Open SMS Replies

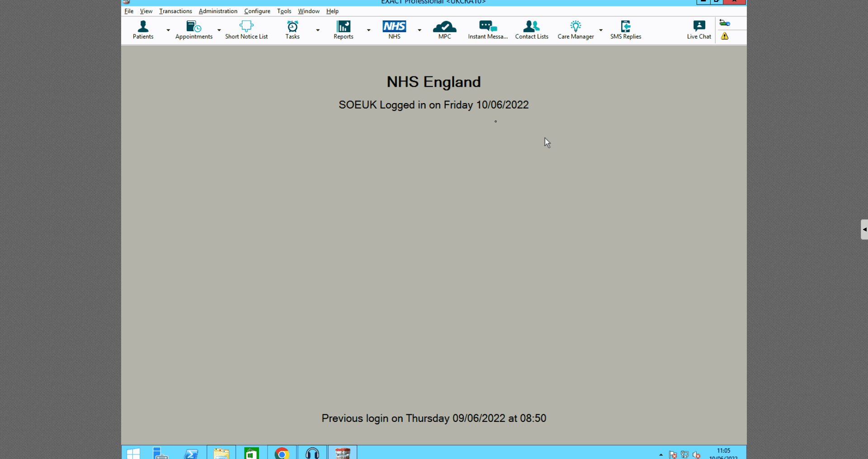pyautogui.click(x=626, y=30)
